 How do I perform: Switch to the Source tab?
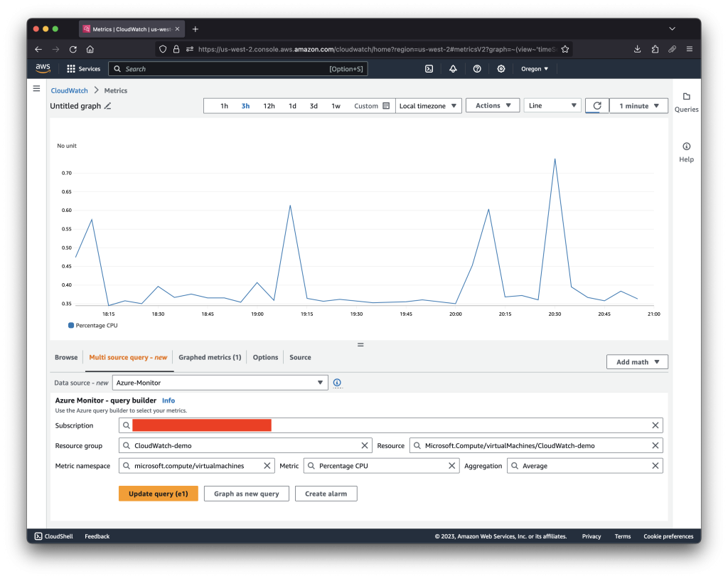(300, 357)
